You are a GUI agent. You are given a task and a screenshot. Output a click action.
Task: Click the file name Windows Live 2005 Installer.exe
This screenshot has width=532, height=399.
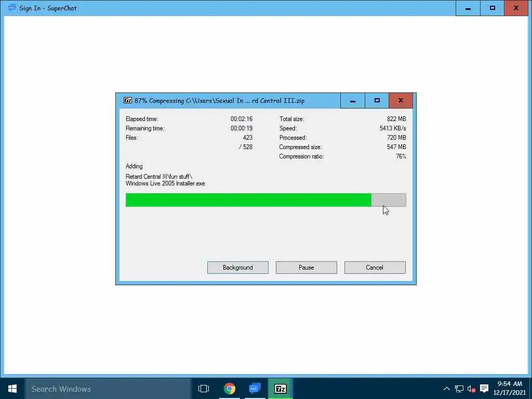pyautogui.click(x=165, y=183)
